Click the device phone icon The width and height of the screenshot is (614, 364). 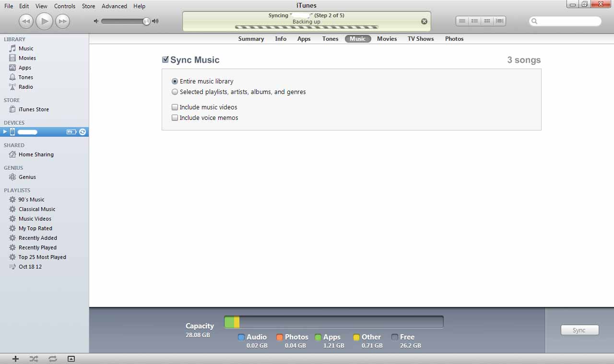pos(12,132)
